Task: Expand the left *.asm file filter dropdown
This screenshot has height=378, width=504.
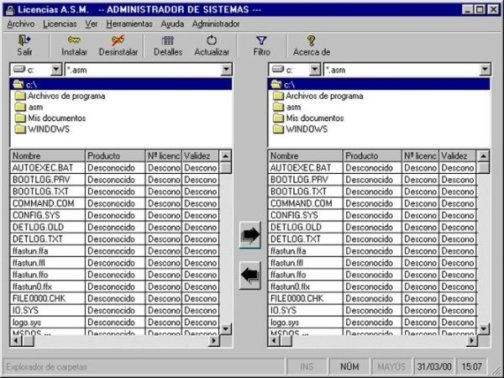Action: click(x=226, y=70)
